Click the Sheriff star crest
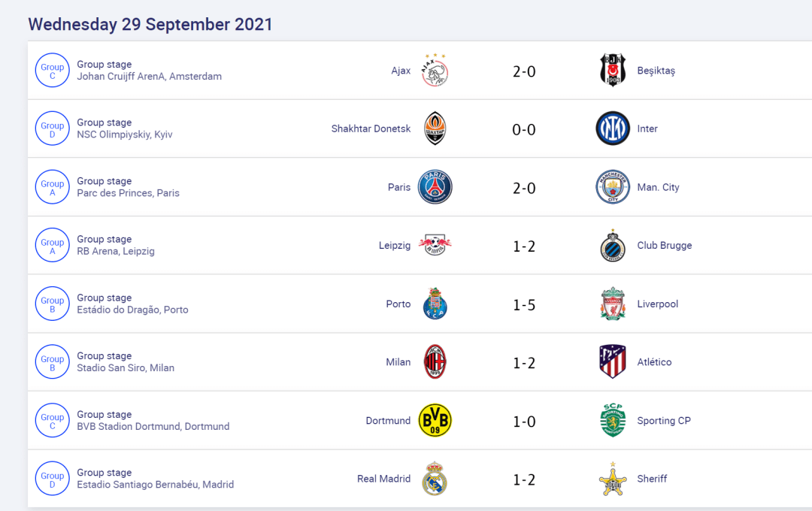Viewport: 812px width, 511px height. (613, 479)
